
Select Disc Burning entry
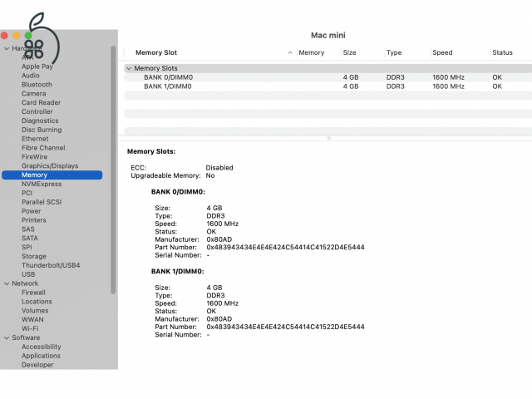42,130
